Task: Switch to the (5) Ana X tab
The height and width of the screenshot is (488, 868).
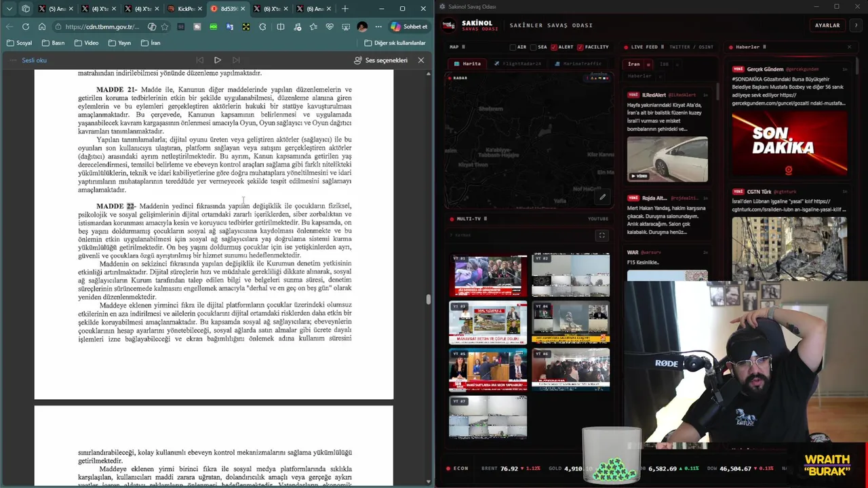Action: pos(56,9)
